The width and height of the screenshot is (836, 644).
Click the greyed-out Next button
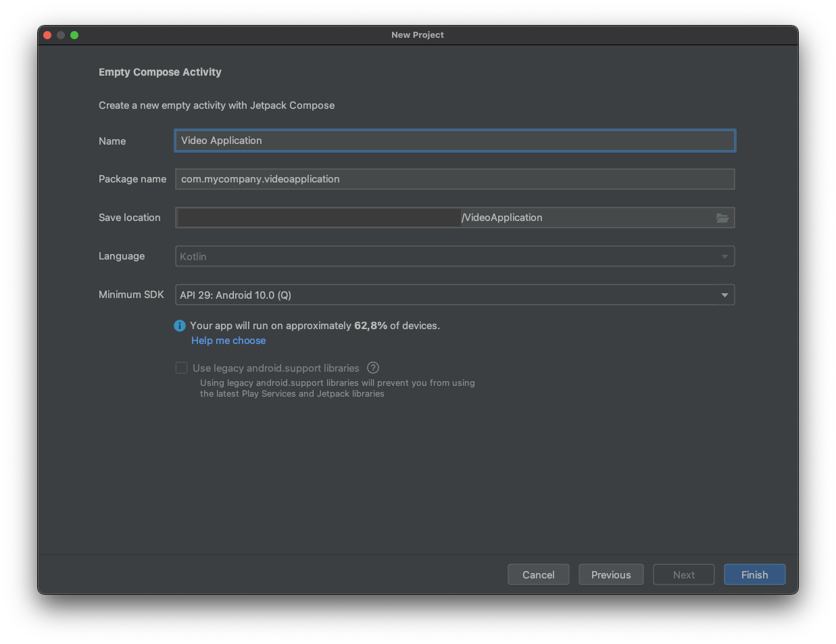[683, 574]
